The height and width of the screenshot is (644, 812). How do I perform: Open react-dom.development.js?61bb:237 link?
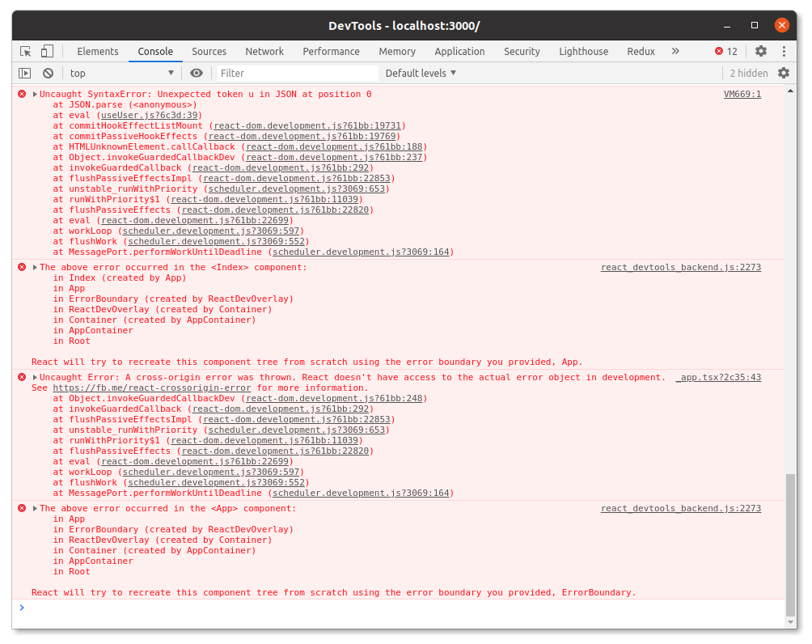pyautogui.click(x=334, y=157)
